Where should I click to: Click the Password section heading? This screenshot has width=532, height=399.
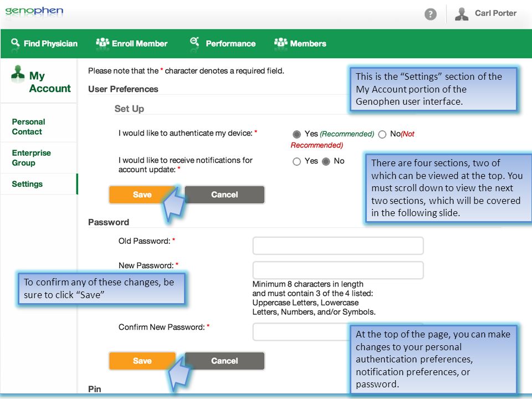(109, 222)
